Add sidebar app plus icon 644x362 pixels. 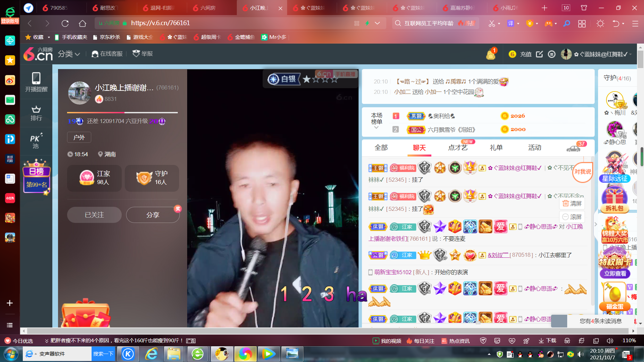10,303
